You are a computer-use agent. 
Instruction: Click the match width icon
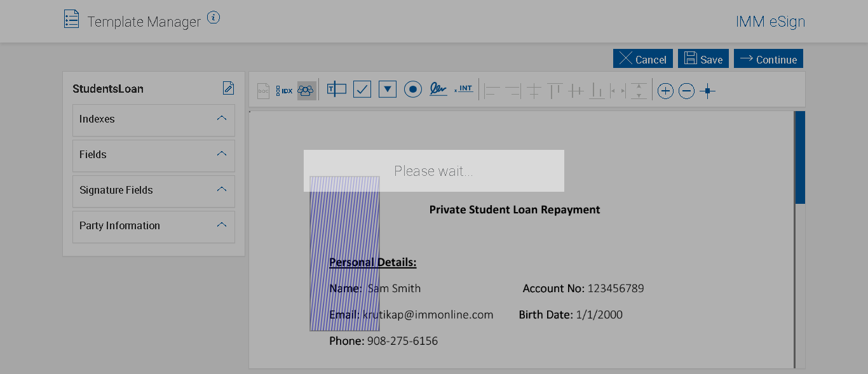(618, 91)
